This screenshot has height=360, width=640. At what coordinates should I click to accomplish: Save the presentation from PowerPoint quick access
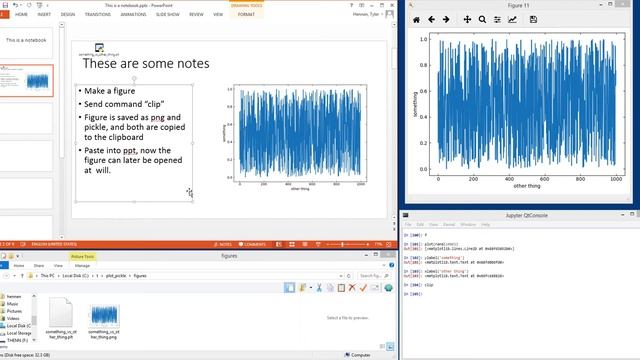tap(5, 5)
